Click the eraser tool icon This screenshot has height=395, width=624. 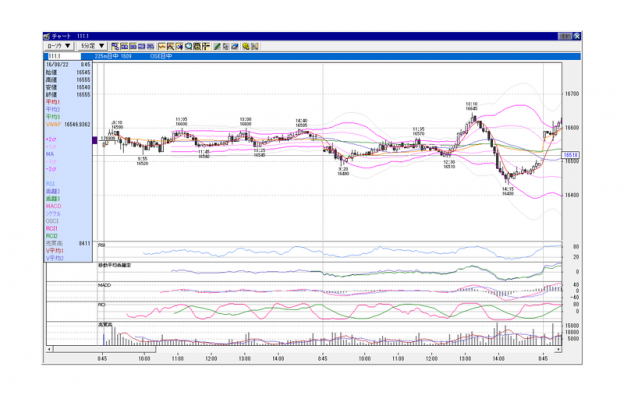235,47
